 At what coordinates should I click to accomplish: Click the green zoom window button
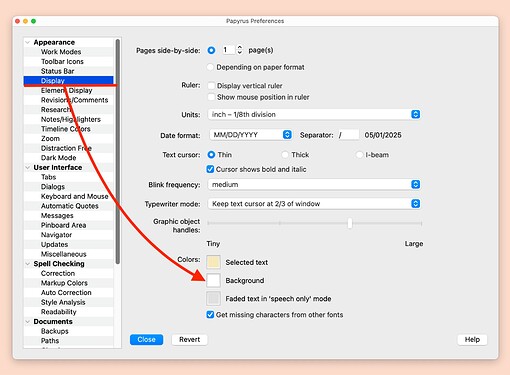(x=33, y=21)
